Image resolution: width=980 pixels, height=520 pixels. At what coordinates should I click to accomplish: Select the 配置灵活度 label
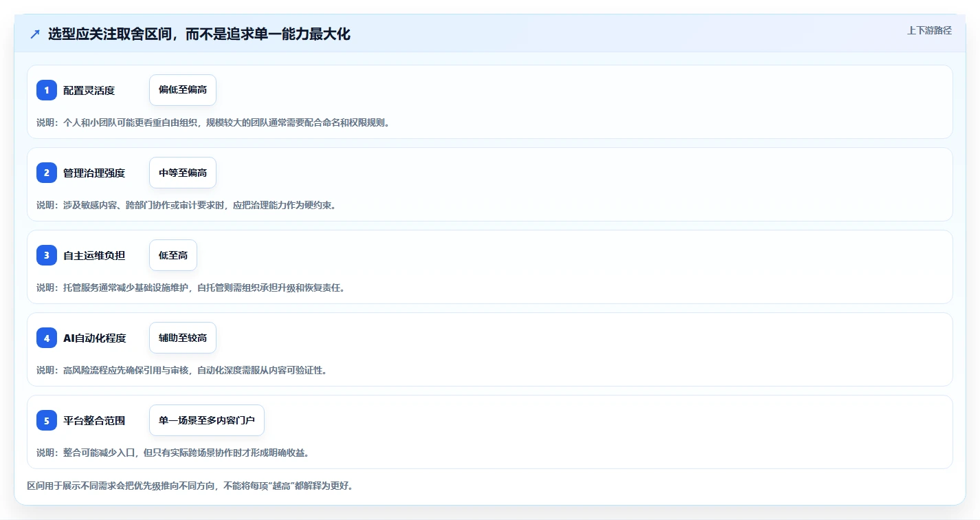(x=89, y=90)
